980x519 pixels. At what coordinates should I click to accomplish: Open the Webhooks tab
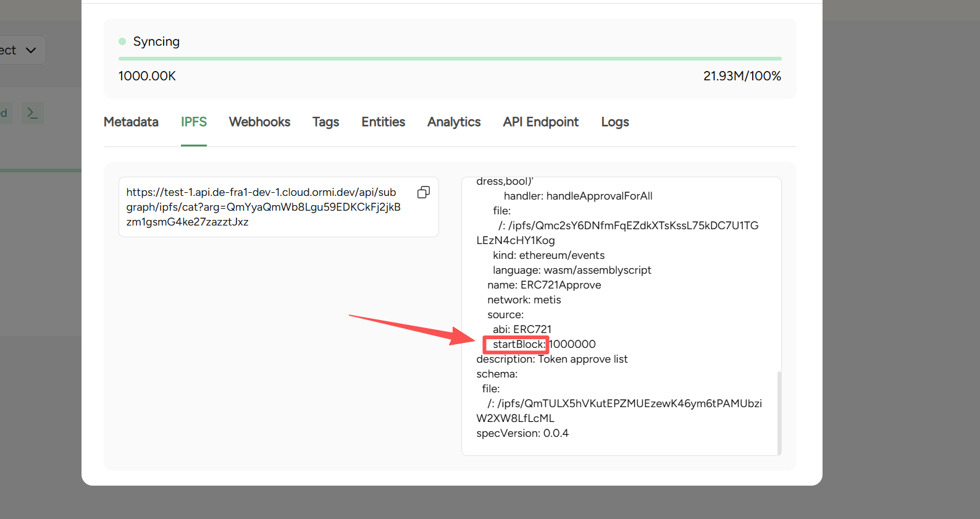point(259,122)
